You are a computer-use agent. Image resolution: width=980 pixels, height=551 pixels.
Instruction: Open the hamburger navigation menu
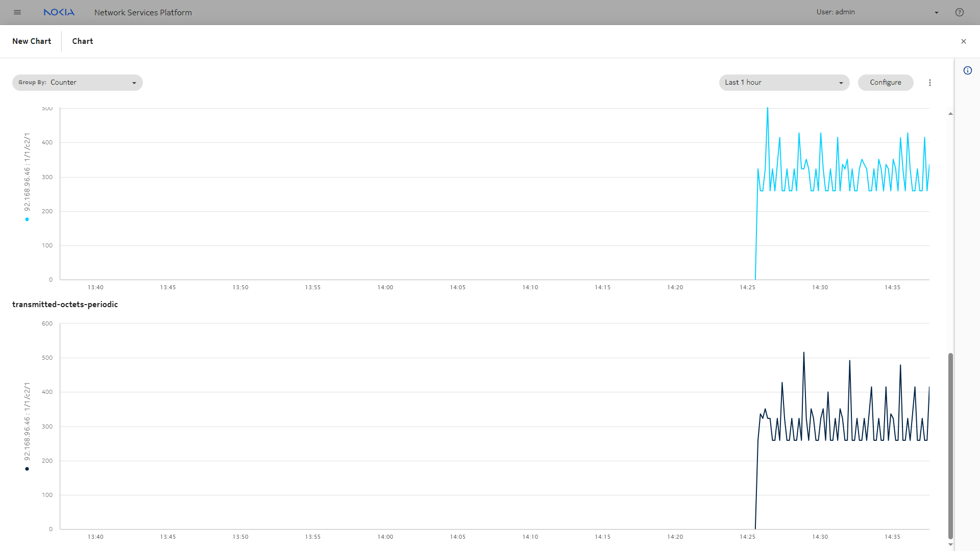pos(17,12)
